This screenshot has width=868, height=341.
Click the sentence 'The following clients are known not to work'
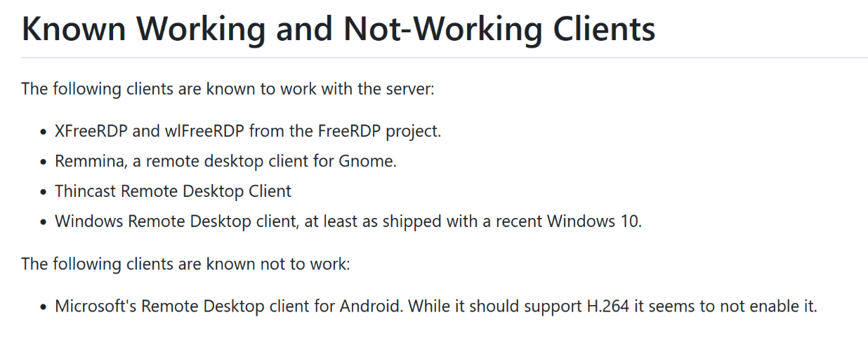coord(185,264)
